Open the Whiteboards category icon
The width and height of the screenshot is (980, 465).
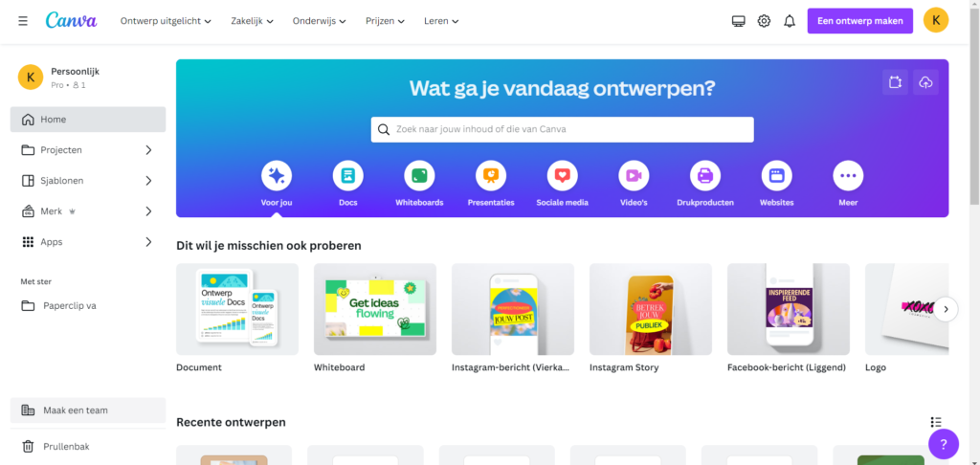[419, 176]
